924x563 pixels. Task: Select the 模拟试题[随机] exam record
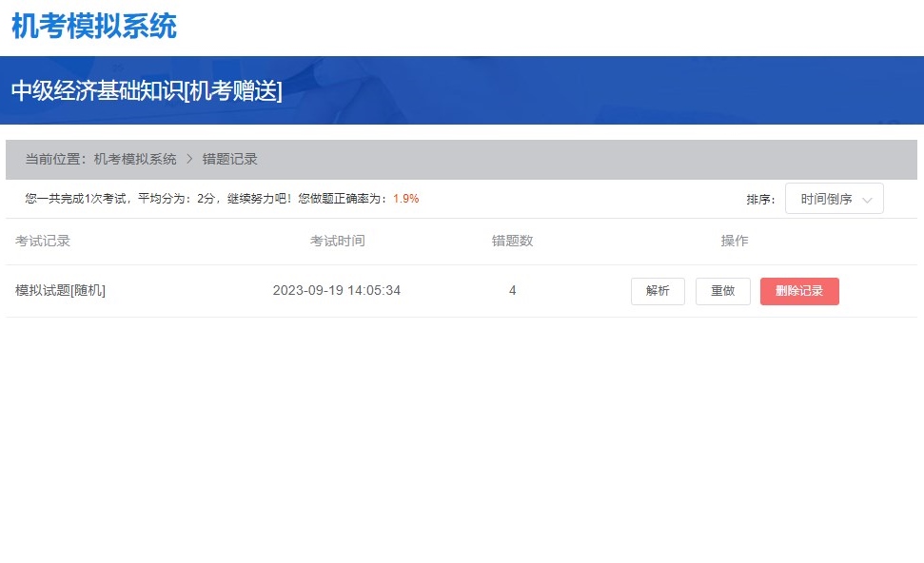tap(60, 290)
